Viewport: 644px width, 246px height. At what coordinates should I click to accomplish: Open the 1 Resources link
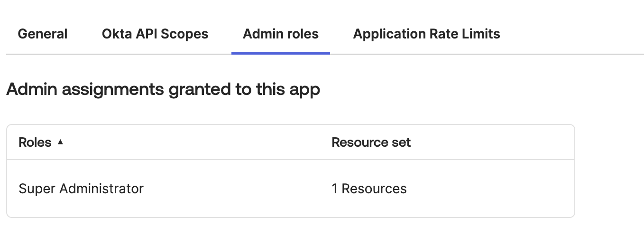tap(369, 189)
